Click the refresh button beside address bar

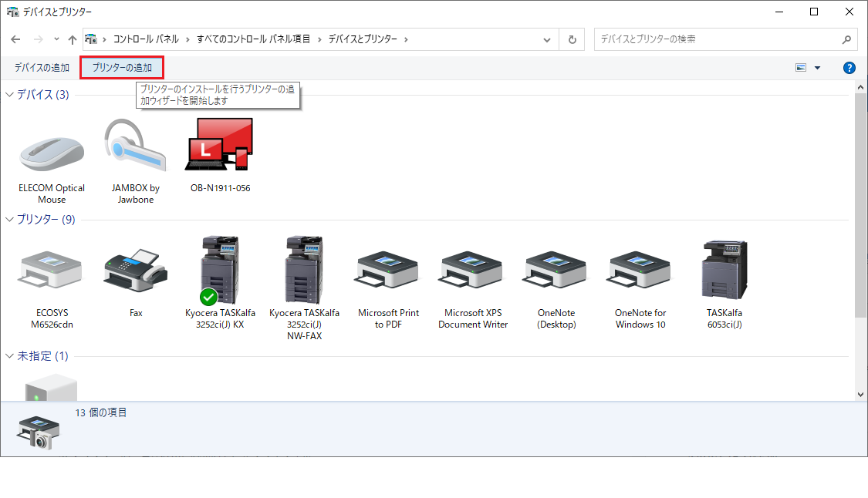572,39
